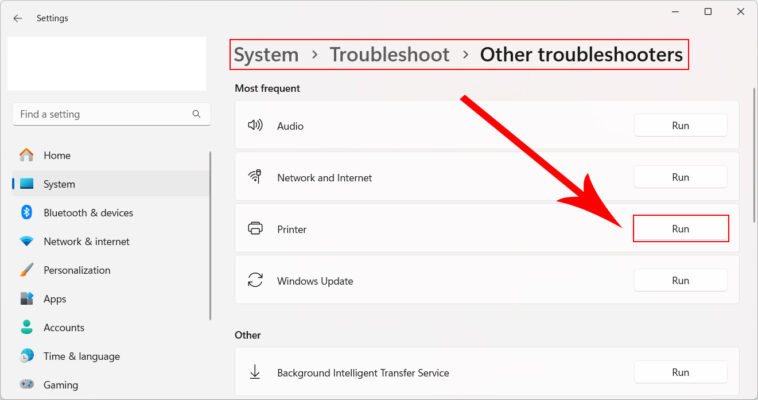
Task: Run the Printer troubleshooter
Action: pyautogui.click(x=680, y=229)
